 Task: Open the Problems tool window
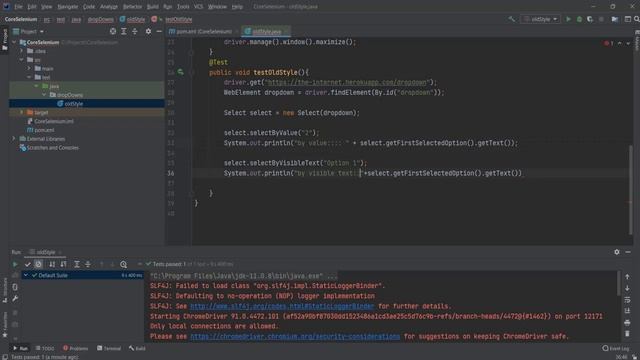pyautogui.click(x=76, y=348)
